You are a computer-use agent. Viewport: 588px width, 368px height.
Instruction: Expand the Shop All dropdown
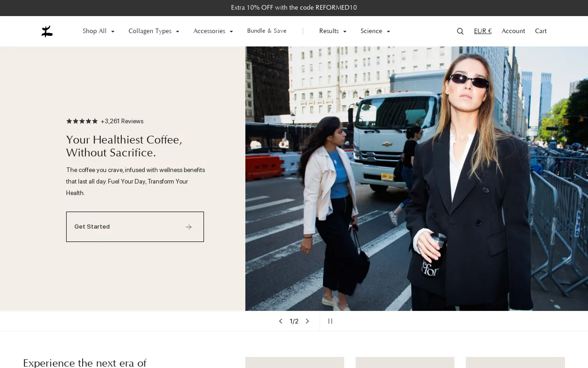pyautogui.click(x=98, y=31)
